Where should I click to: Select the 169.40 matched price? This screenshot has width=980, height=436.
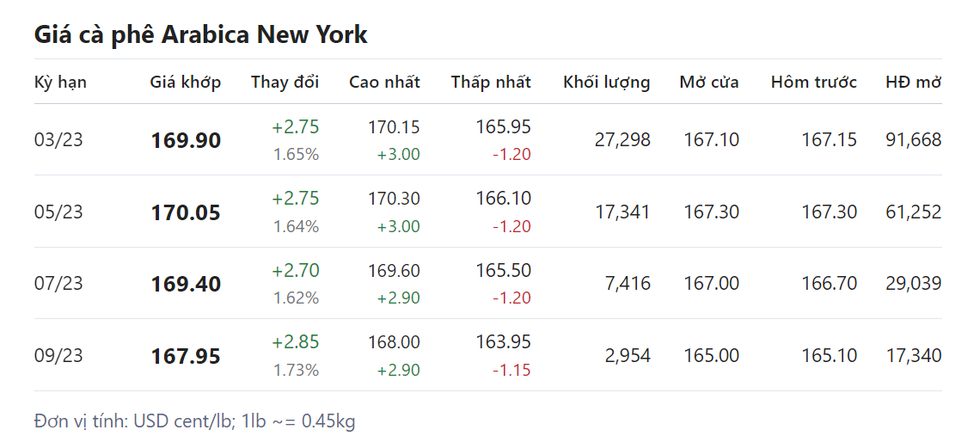(186, 284)
